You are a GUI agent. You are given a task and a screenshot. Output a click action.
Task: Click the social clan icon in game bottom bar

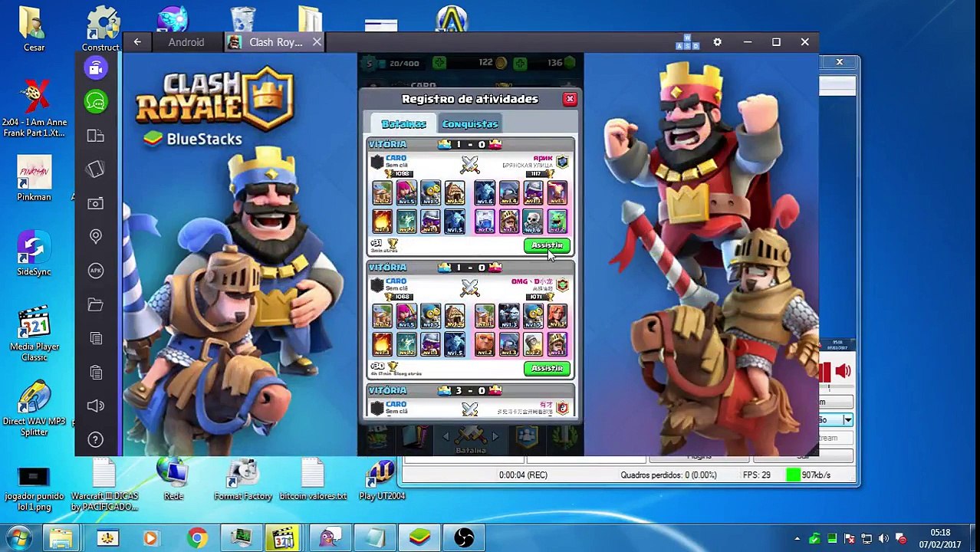527,437
